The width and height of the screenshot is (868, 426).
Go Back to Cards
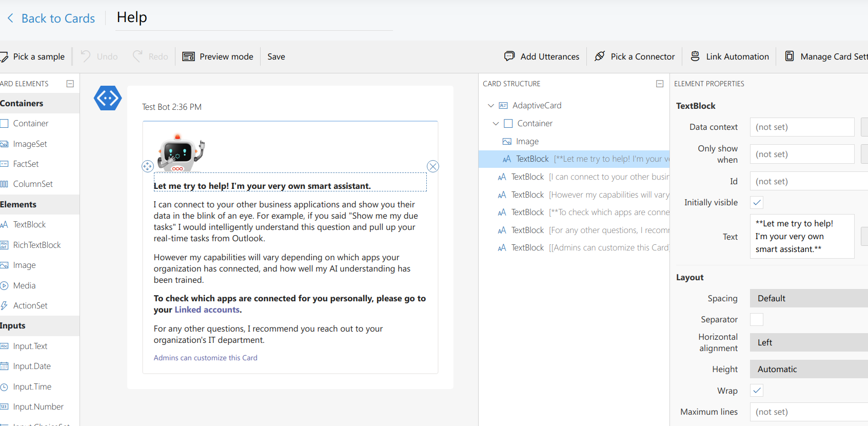click(x=51, y=18)
